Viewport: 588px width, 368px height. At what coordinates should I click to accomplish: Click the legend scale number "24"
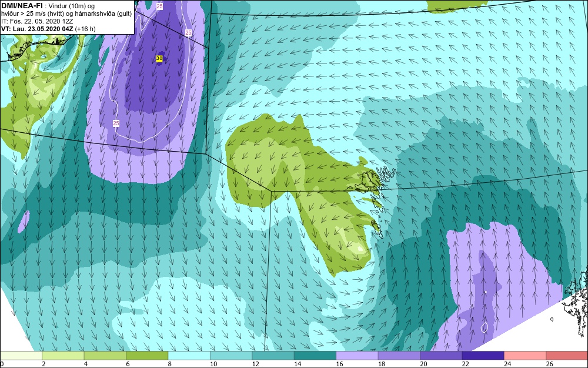pyautogui.click(x=507, y=364)
